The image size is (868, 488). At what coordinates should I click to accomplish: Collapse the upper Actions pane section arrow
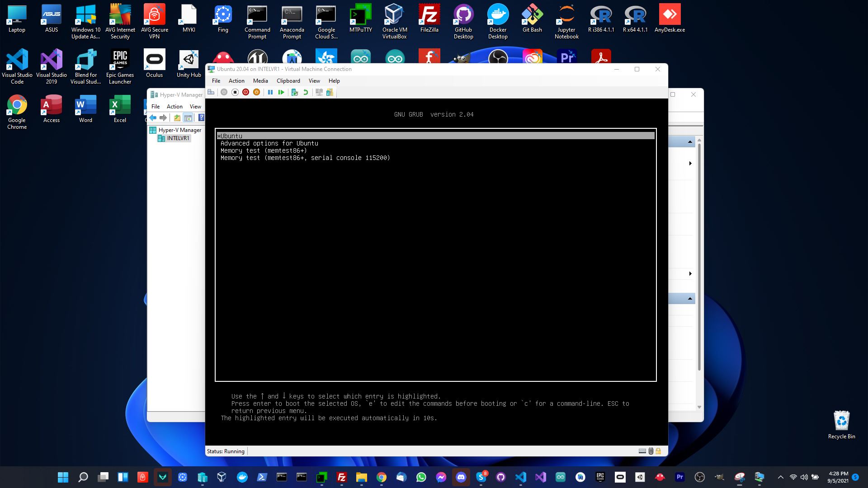[x=690, y=142]
